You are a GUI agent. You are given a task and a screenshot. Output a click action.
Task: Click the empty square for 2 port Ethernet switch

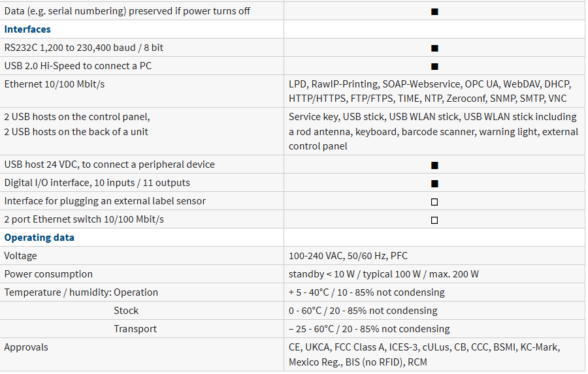click(434, 220)
